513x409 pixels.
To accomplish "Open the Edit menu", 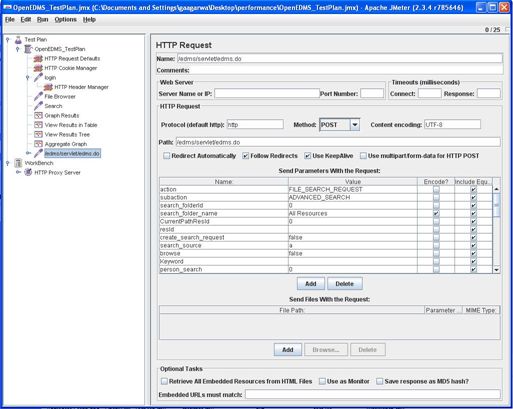I will [26, 20].
